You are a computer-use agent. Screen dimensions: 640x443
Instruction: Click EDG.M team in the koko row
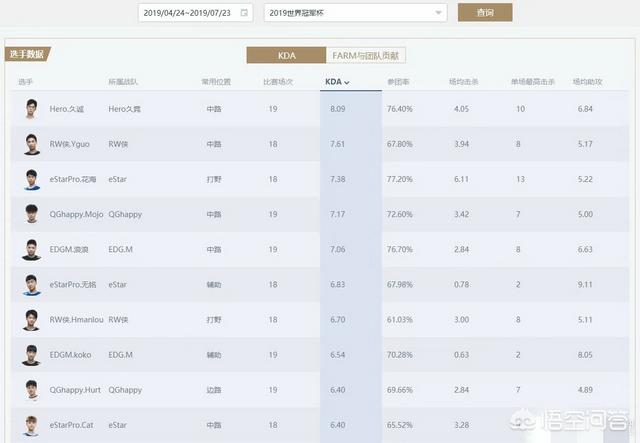click(120, 355)
